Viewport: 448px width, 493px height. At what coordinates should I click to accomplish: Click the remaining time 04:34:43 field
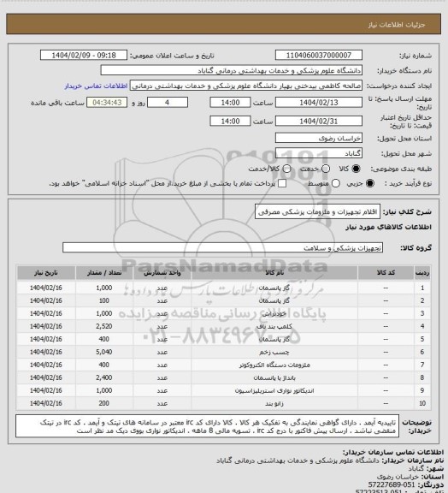pyautogui.click(x=107, y=103)
